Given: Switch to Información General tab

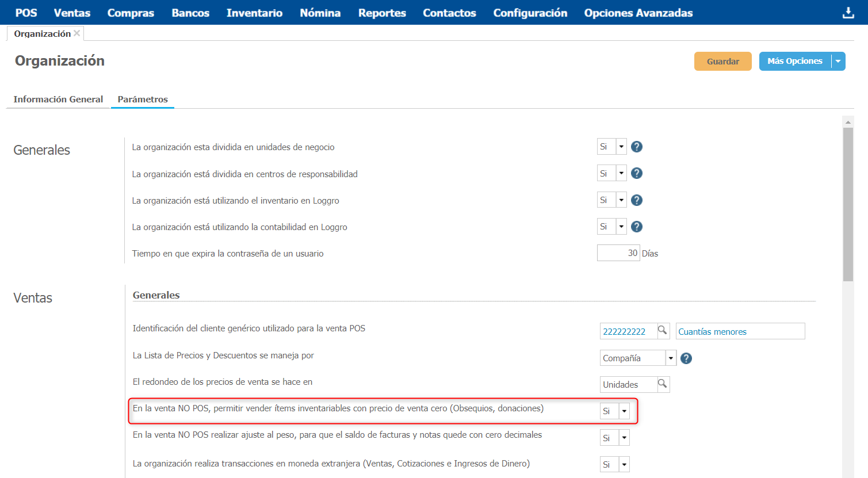Looking at the screenshot, I should (58, 99).
